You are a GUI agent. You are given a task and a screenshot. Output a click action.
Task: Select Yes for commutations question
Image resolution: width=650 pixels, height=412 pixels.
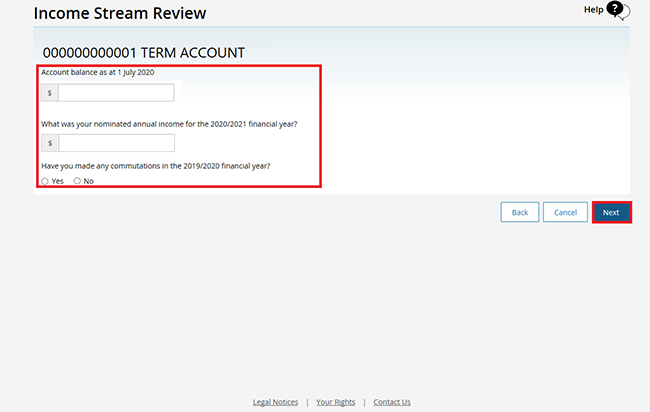(x=45, y=181)
